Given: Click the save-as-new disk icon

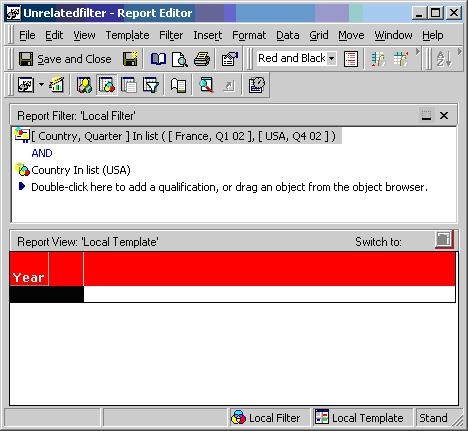Looking at the screenshot, I should click(x=130, y=59).
